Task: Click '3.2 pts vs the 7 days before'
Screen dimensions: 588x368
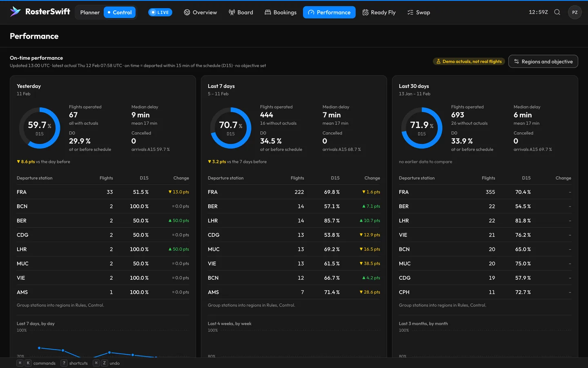Action: pyautogui.click(x=237, y=162)
